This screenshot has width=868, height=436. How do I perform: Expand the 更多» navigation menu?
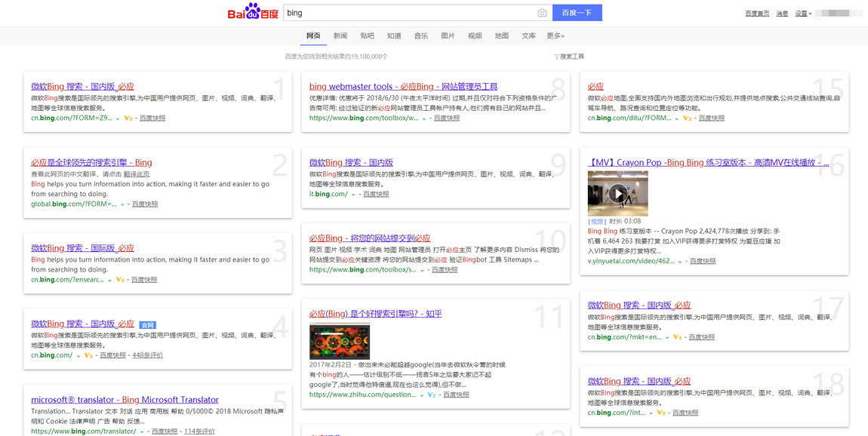[x=556, y=35]
